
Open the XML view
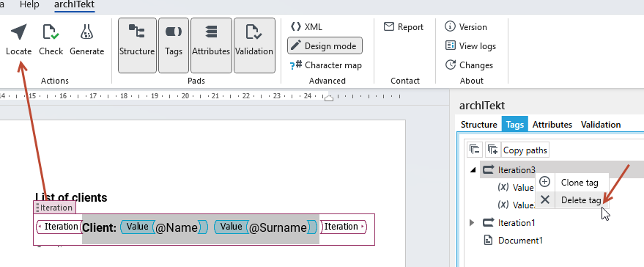pos(306,26)
